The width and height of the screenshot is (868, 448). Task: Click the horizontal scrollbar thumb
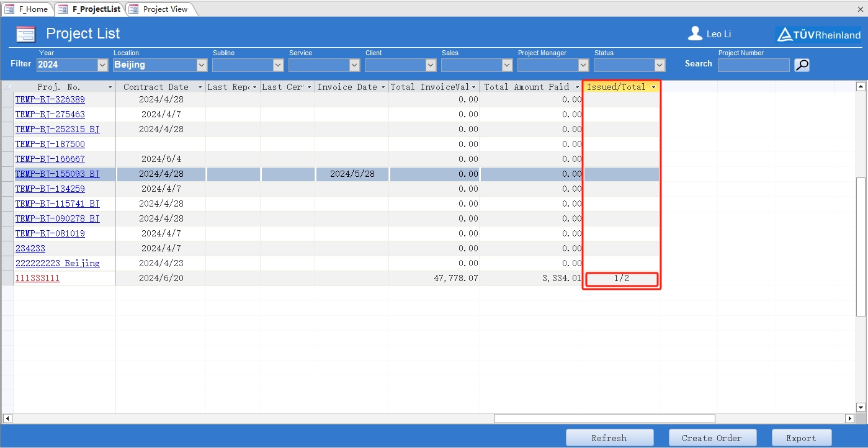tap(604, 419)
